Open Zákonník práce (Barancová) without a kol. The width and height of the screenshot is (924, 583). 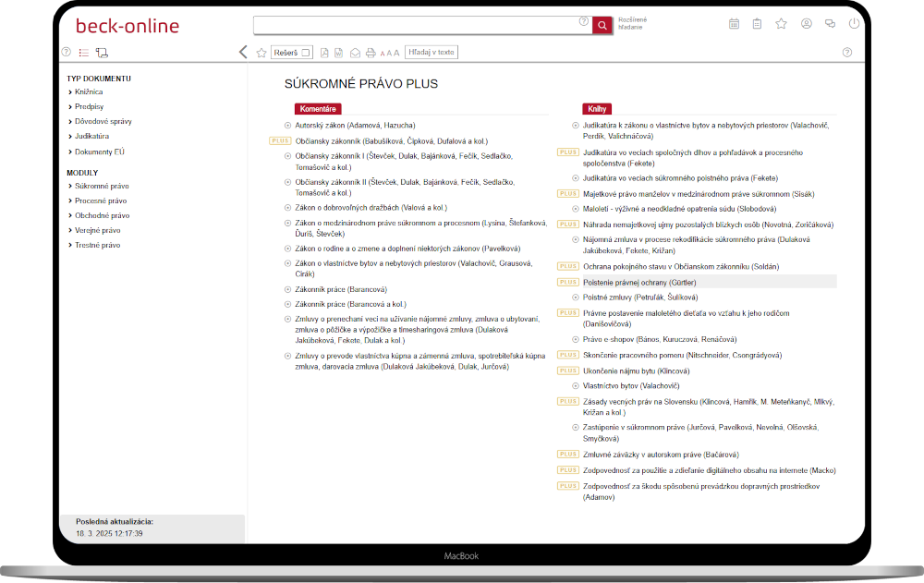coord(341,290)
